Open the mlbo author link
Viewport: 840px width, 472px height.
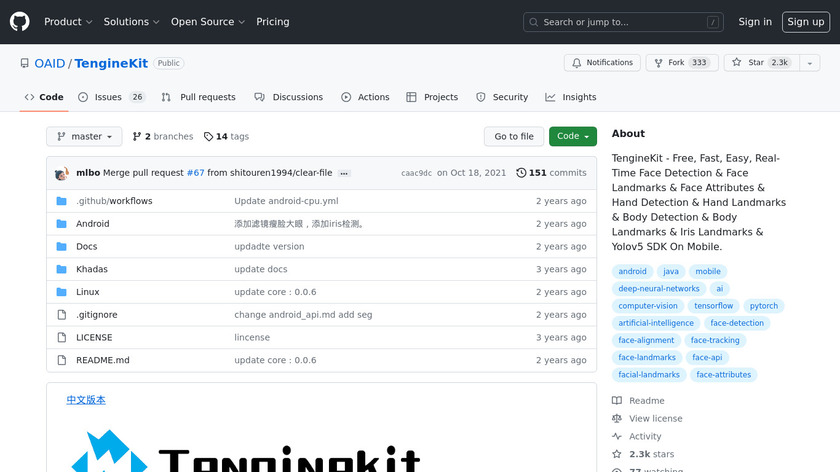88,173
